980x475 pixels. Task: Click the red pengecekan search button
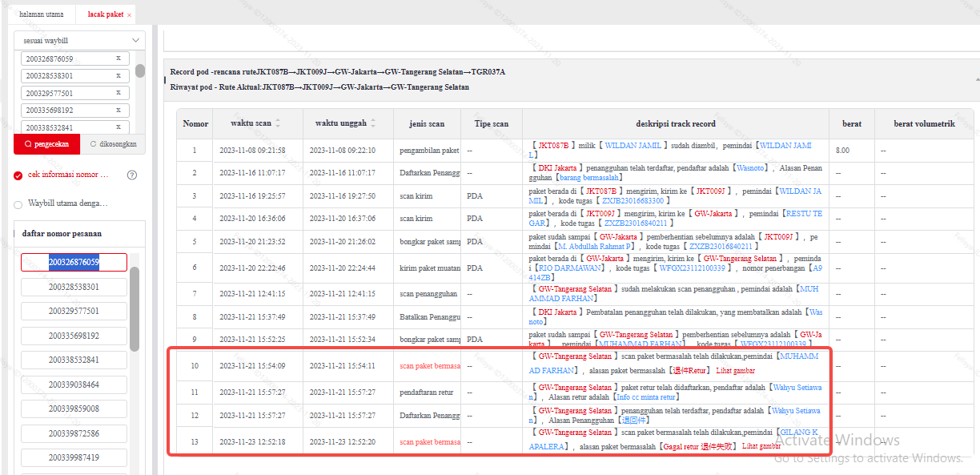click(47, 144)
